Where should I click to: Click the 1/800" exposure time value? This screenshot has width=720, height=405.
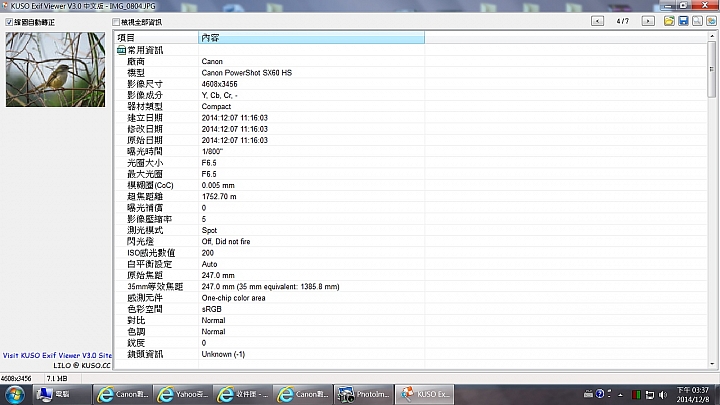212,152
